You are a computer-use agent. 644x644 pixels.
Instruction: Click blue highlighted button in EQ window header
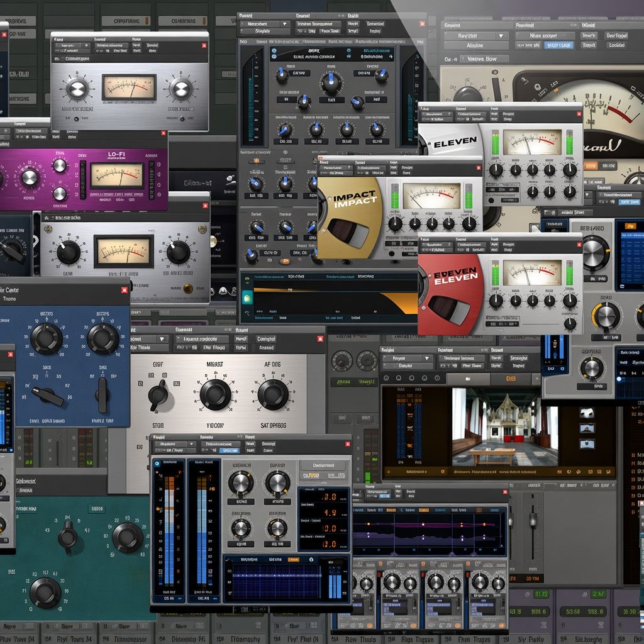tap(384, 496)
